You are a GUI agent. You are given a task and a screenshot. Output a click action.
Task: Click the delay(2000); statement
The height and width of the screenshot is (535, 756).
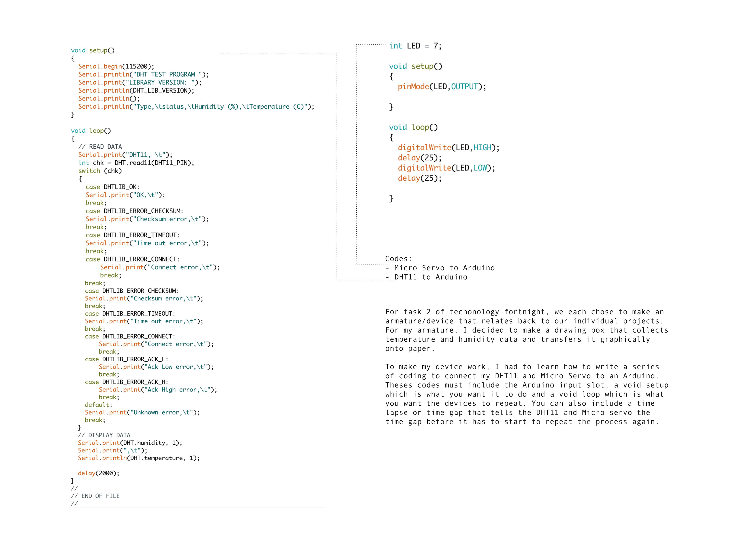click(99, 473)
